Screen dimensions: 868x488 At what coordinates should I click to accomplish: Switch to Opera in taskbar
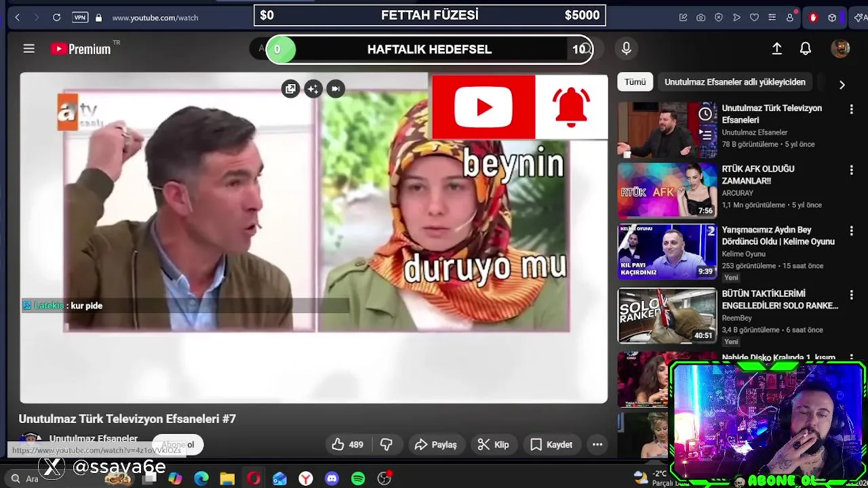click(x=254, y=479)
